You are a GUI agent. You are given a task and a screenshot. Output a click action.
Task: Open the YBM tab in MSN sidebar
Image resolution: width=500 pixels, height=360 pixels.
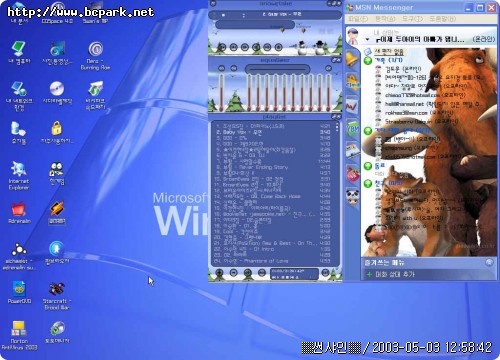pyautogui.click(x=353, y=129)
